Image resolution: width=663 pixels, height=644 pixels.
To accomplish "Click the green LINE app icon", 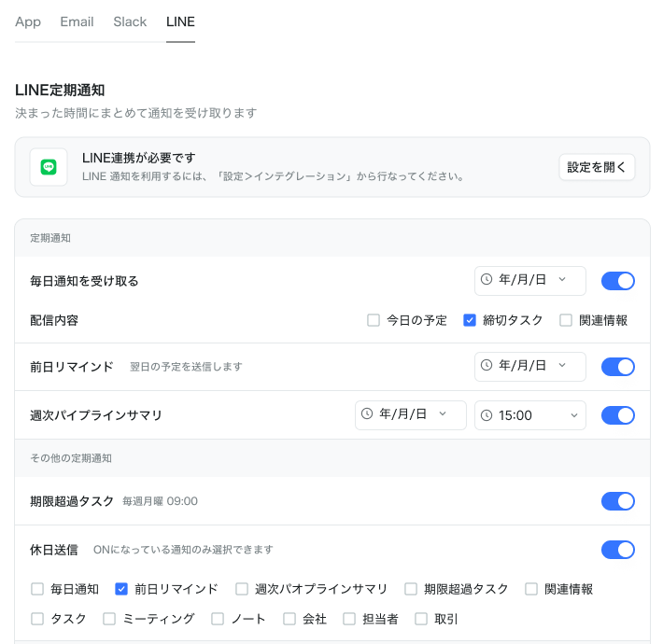I will (49, 167).
